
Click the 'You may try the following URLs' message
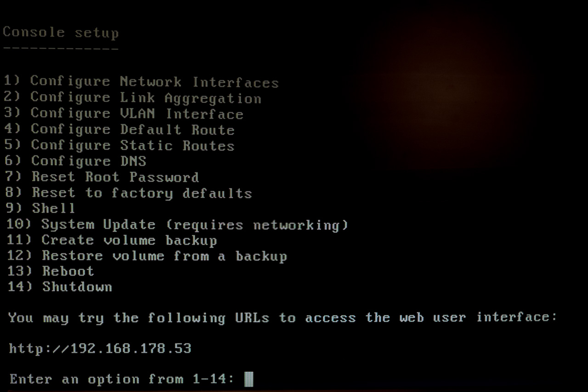tap(283, 318)
